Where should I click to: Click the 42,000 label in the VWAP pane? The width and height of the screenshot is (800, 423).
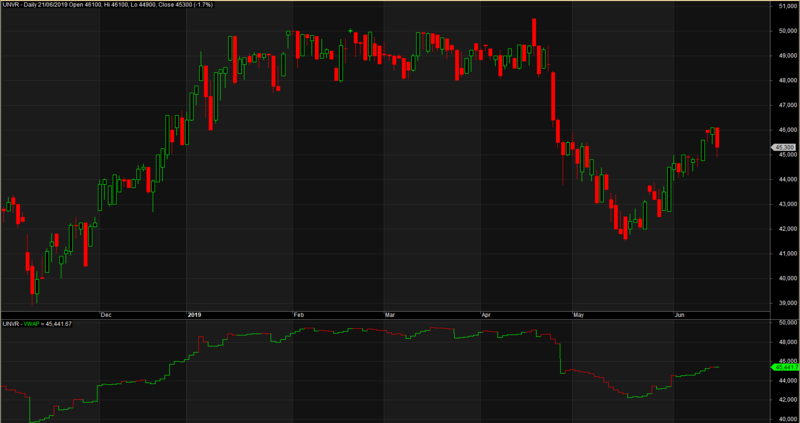pyautogui.click(x=789, y=400)
